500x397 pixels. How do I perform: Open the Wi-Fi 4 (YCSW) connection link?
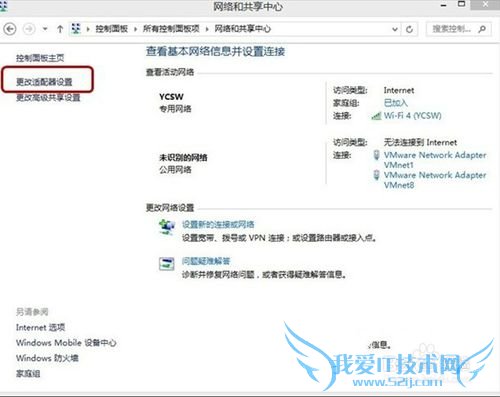click(x=413, y=116)
